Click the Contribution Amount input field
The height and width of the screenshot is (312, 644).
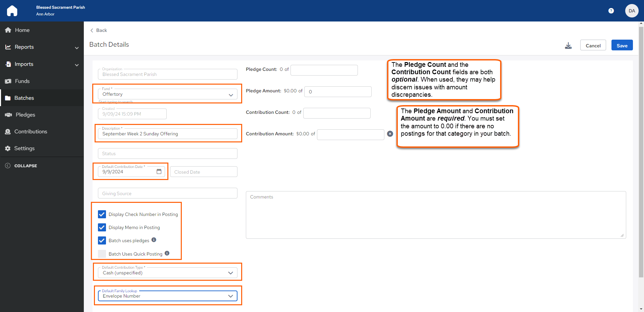click(351, 134)
